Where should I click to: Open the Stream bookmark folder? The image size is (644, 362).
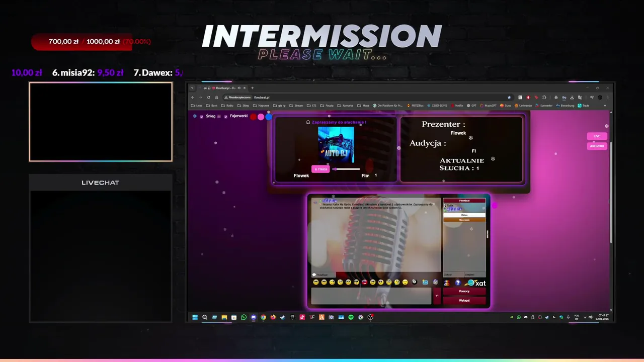296,106
